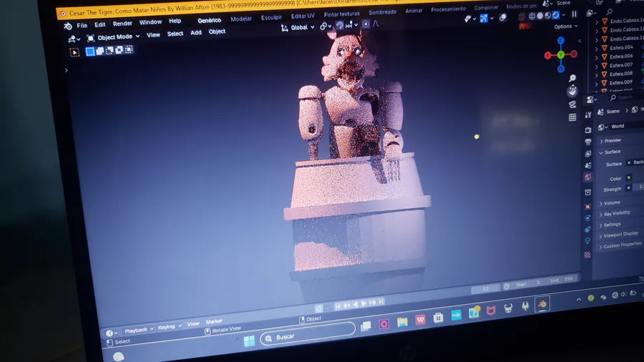Open the Output properties tab icon
This screenshot has width=644, height=362.
(588, 142)
